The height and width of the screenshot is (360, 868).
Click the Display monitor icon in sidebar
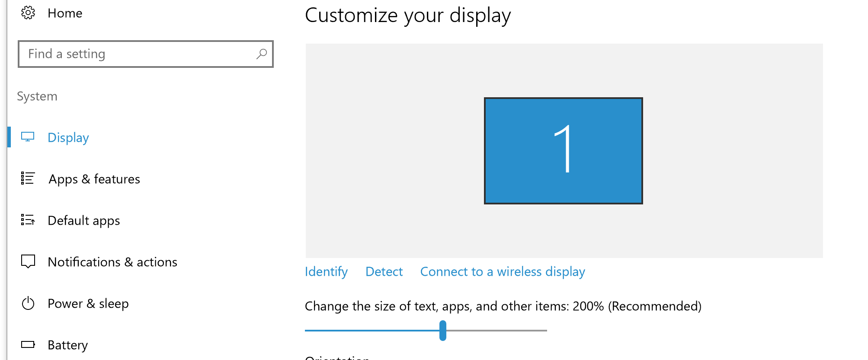tap(28, 137)
